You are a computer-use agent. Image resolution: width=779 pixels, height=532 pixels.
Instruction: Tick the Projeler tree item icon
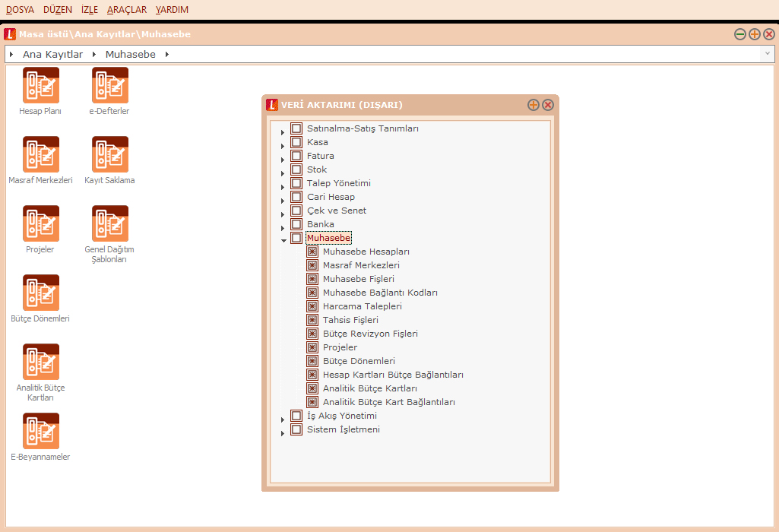point(312,347)
